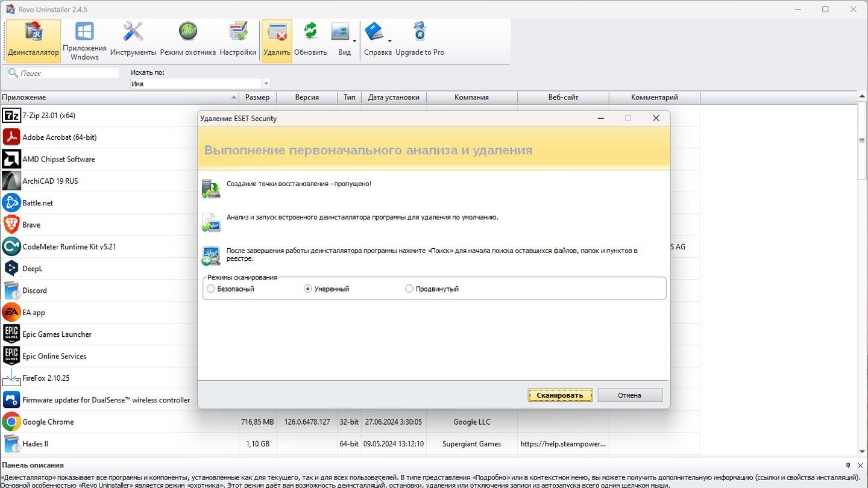Open the Деинсталлятор toolbar section
The image size is (868, 488).
[34, 41]
